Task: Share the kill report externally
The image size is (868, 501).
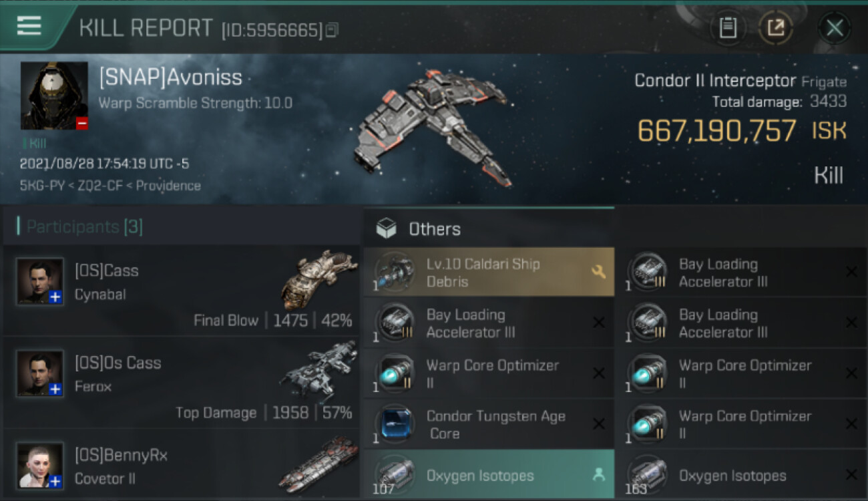Action: pos(775,28)
